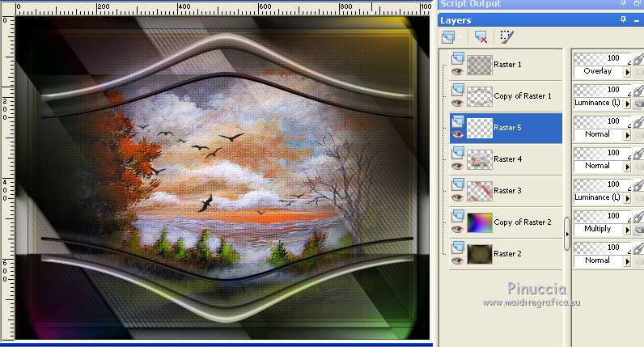Open Normal blend mode arrow for Raster 4

click(627, 167)
